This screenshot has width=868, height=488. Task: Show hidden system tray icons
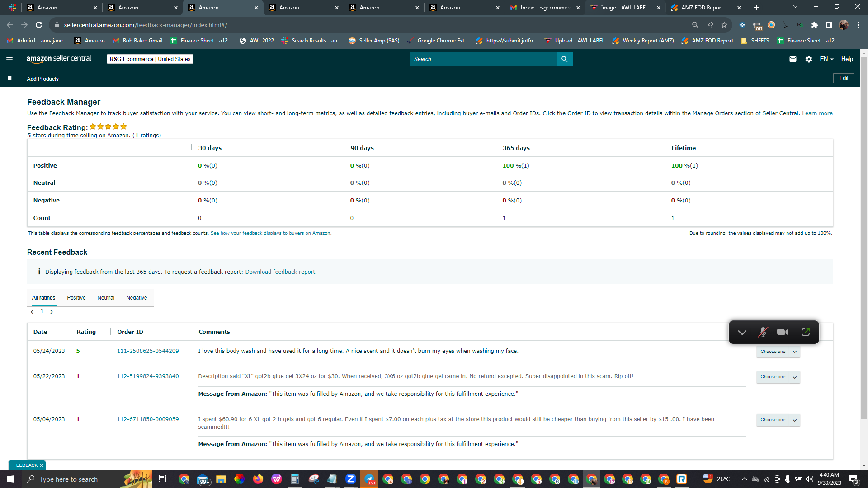(x=744, y=479)
